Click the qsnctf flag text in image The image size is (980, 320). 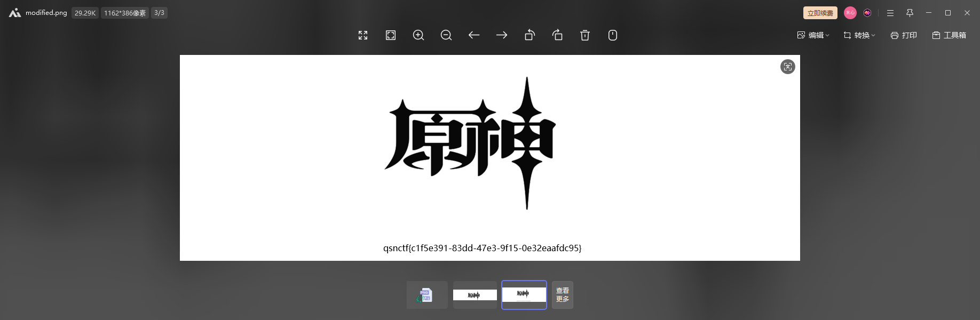483,248
